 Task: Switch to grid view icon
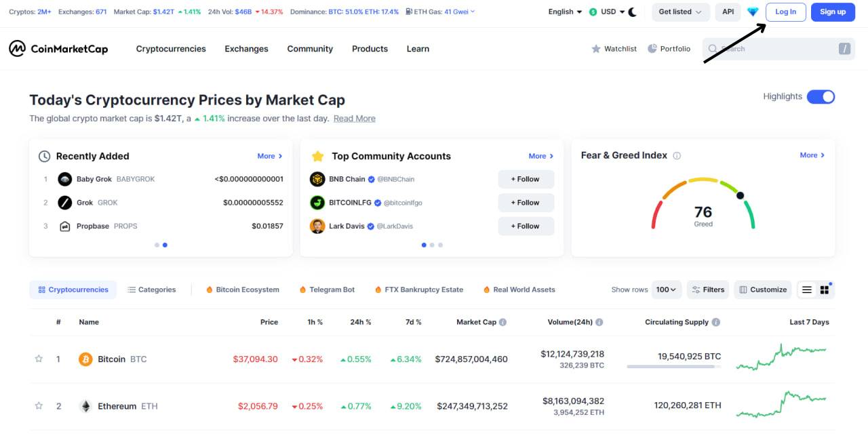click(825, 290)
